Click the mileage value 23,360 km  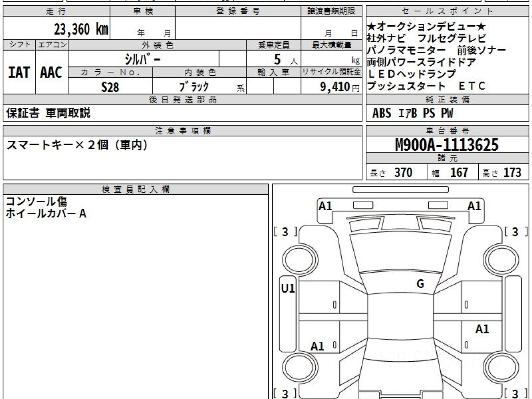pyautogui.click(x=81, y=29)
